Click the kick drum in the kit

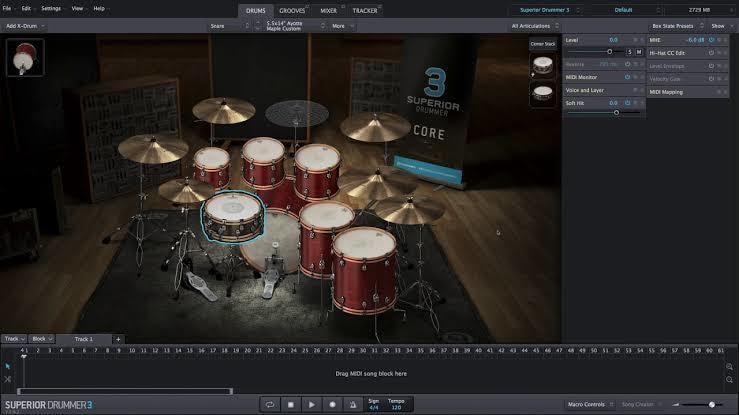coord(274,245)
